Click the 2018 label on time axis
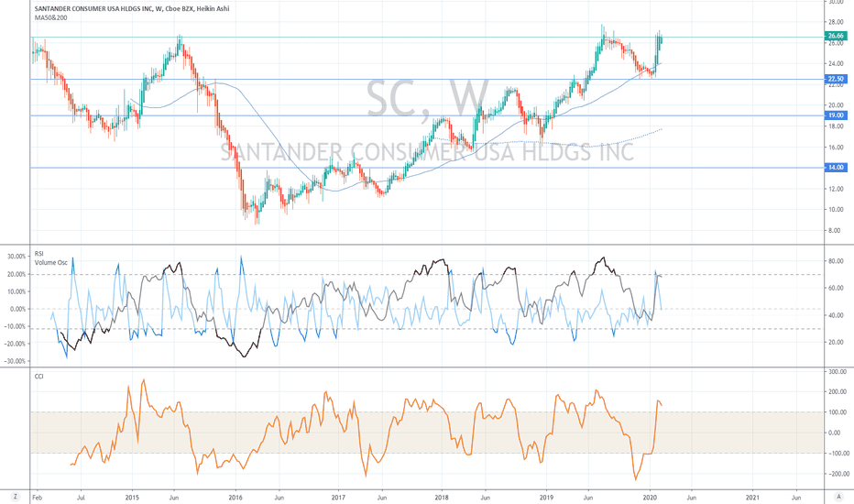 442,498
